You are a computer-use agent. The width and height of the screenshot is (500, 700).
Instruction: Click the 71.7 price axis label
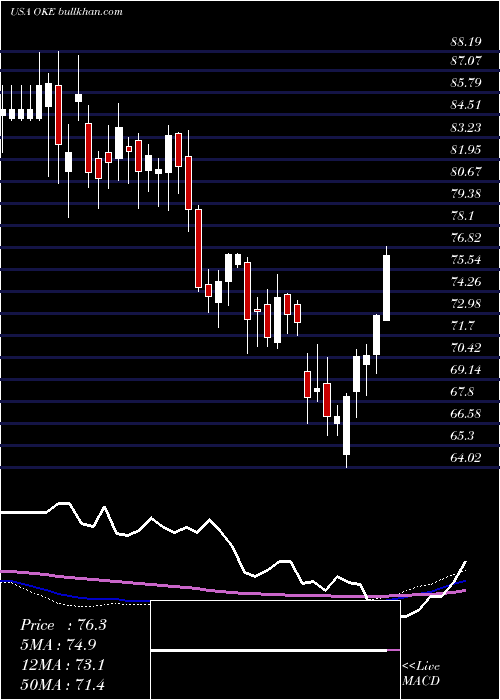[x=462, y=325]
